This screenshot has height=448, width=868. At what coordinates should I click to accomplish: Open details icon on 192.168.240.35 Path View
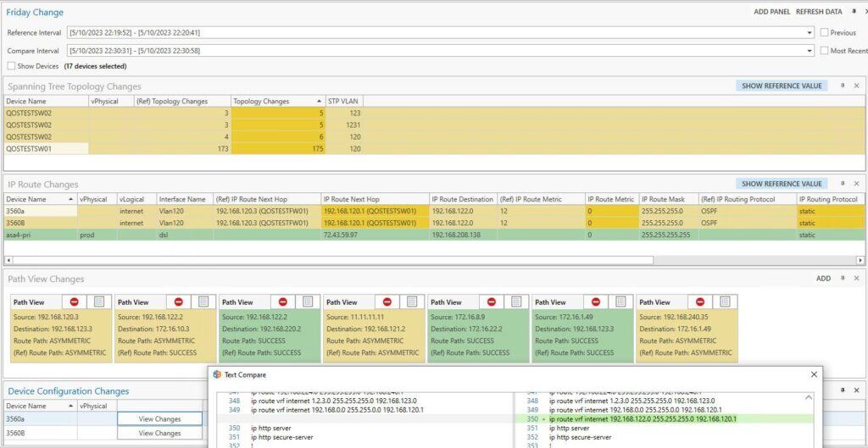point(725,301)
